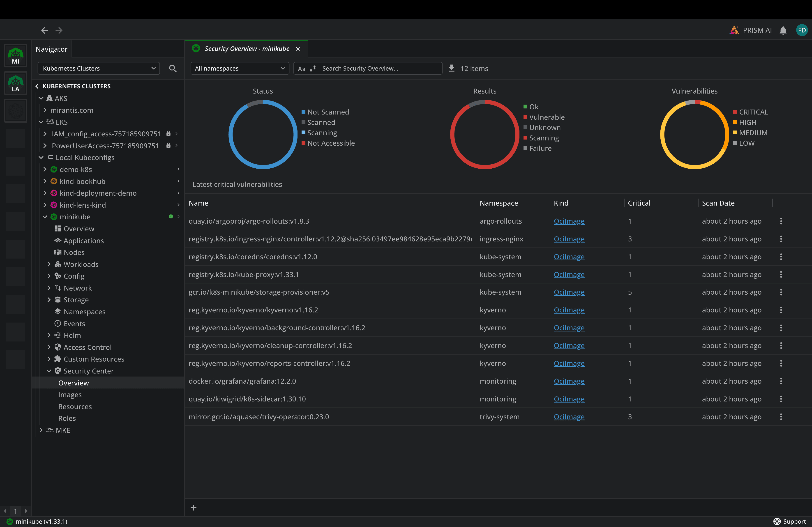
Task: Navigate back with left arrow
Action: (x=45, y=30)
